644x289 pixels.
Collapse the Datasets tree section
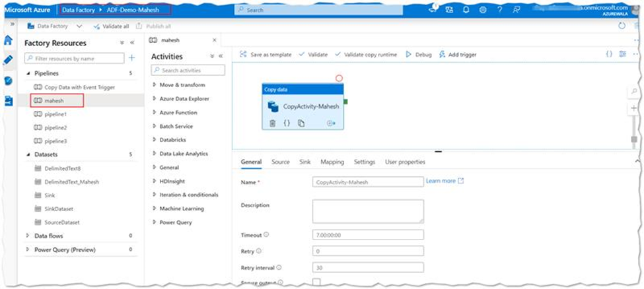pos(28,155)
